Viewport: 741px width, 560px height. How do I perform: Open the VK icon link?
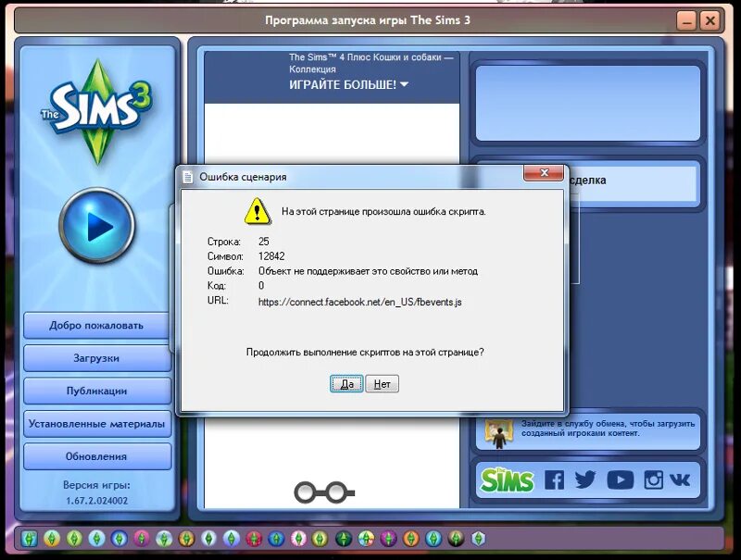tap(680, 480)
